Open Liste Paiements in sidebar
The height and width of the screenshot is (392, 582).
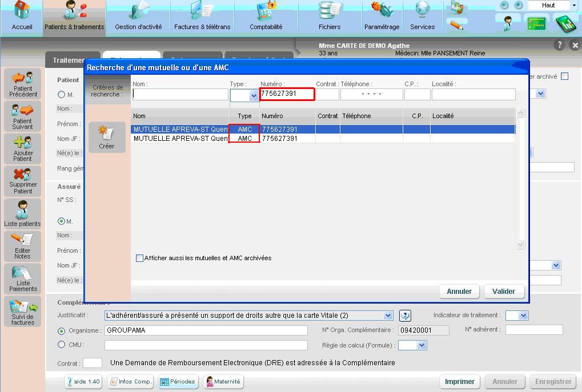pos(23,278)
